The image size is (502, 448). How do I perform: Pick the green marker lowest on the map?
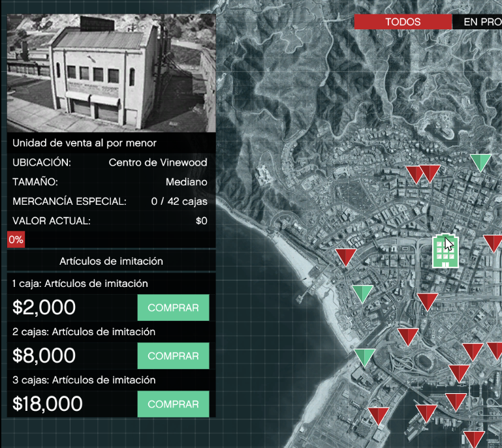(x=364, y=357)
